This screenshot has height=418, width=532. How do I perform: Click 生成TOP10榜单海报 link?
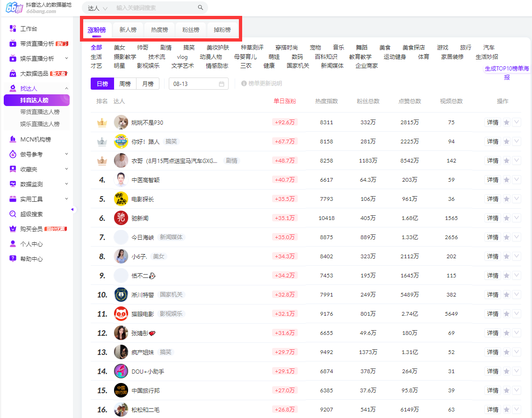tap(507, 73)
